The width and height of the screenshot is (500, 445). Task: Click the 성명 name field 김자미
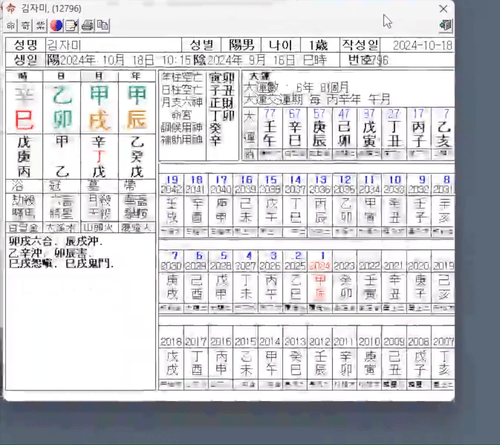click(x=113, y=45)
